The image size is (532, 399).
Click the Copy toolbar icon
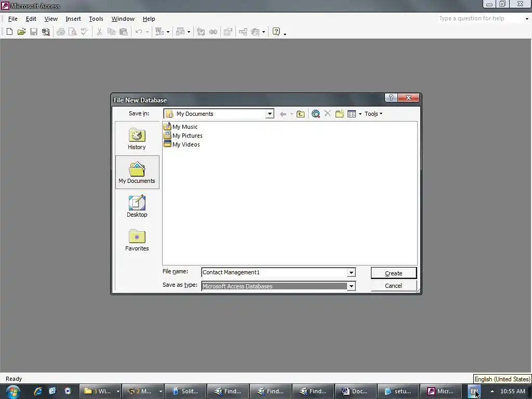(x=111, y=32)
